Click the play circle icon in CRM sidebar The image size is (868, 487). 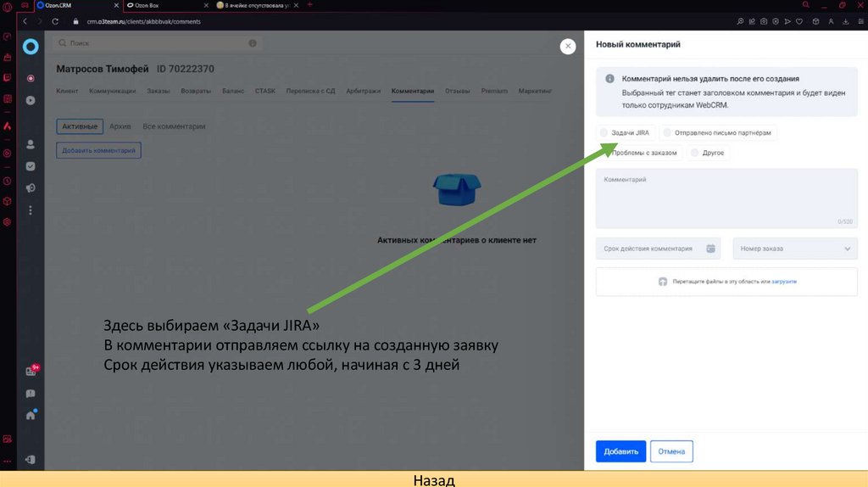coord(31,100)
